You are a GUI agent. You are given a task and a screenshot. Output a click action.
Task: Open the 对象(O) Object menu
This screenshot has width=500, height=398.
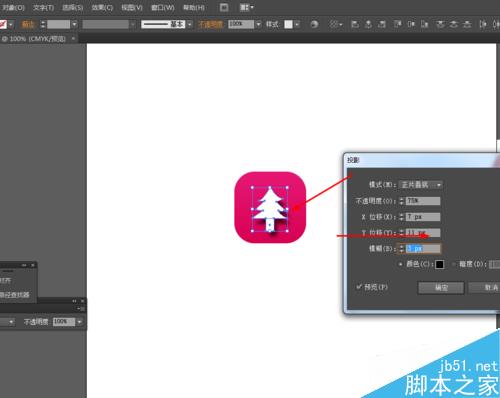coord(13,7)
